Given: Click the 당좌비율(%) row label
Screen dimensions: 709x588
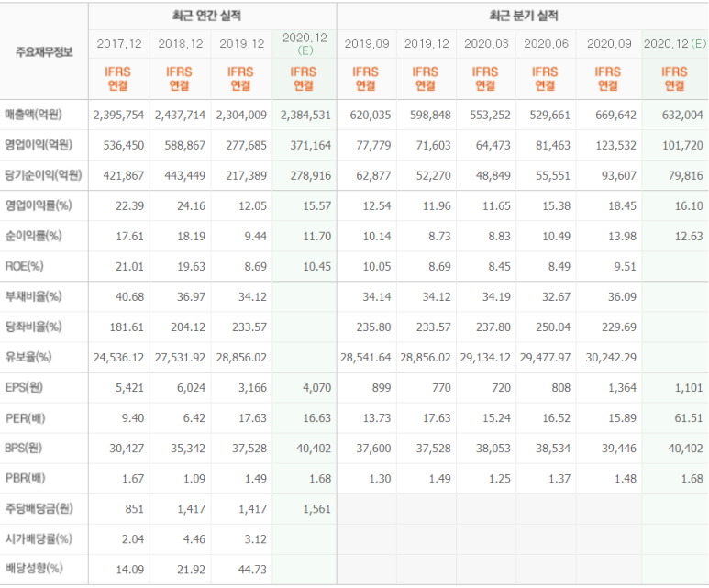Looking at the screenshot, I should [x=33, y=327].
